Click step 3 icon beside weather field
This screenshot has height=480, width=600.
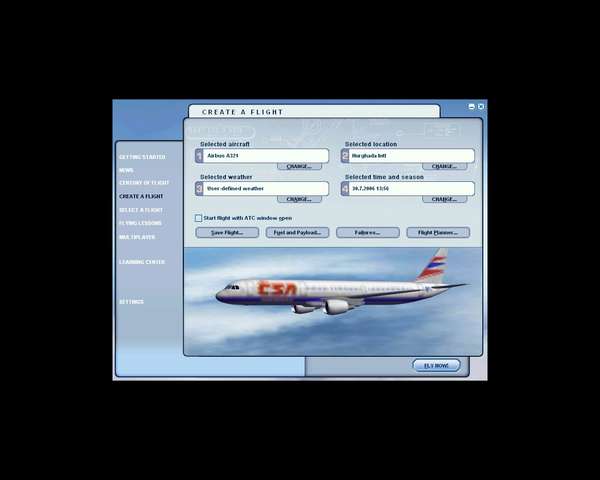coord(199,189)
